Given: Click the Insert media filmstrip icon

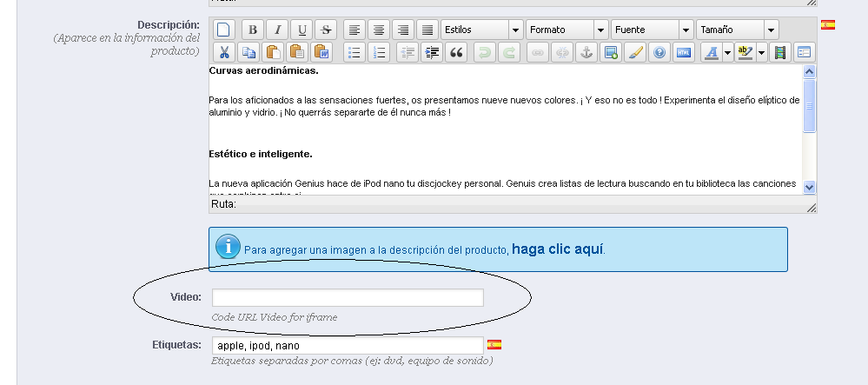Looking at the screenshot, I should click(780, 53).
